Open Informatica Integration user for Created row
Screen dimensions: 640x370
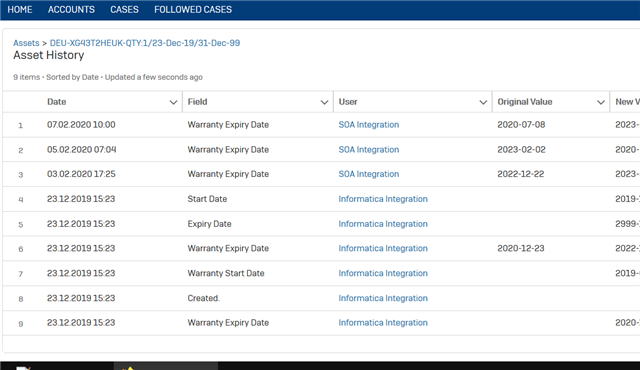pyautogui.click(x=383, y=298)
